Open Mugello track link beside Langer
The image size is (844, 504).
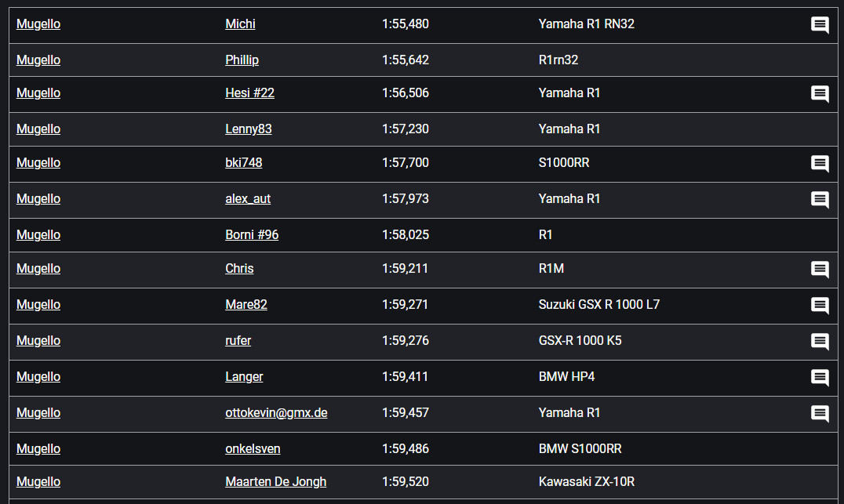point(38,376)
